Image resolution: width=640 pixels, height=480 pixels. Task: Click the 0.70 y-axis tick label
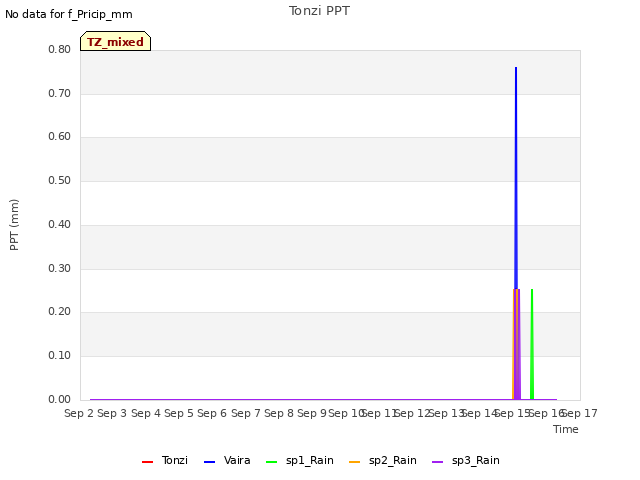tap(60, 93)
